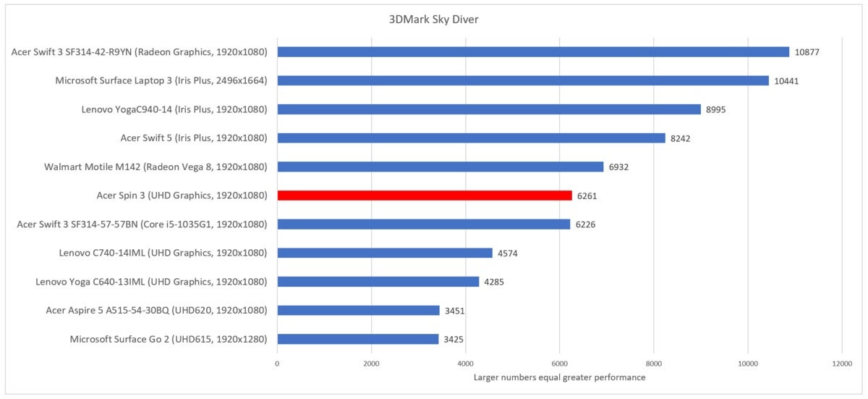The image size is (868, 399).
Task: Click the data value 10877
Action: click(x=807, y=52)
